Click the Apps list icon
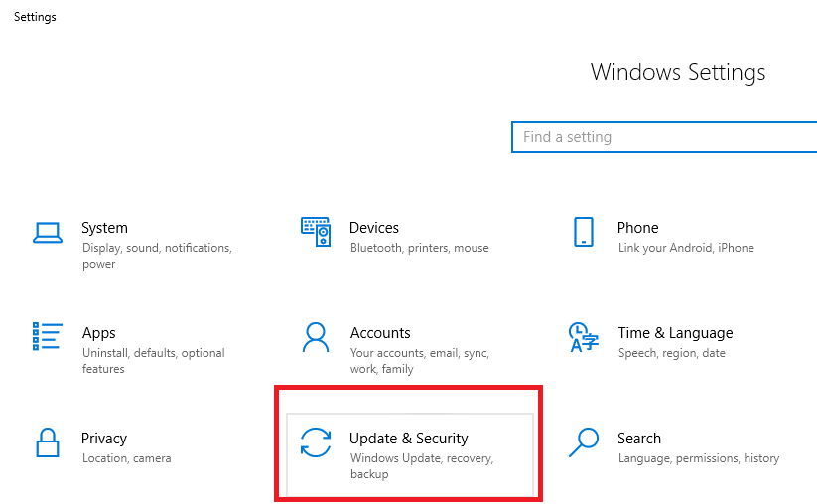The height and width of the screenshot is (504, 817). 48,337
